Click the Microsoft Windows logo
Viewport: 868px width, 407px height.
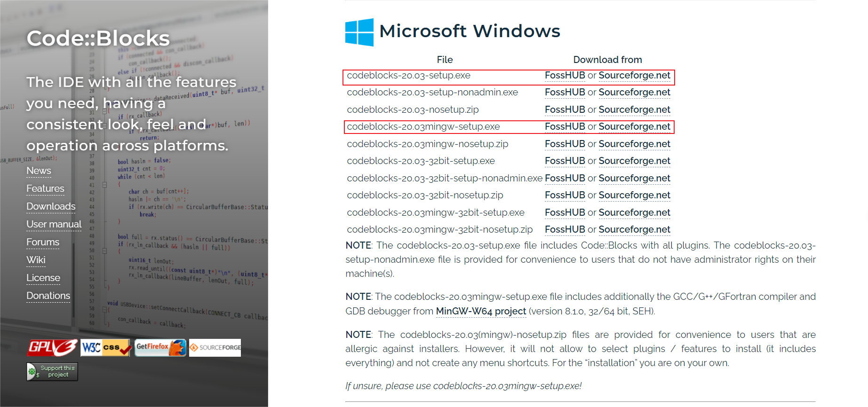pos(359,32)
